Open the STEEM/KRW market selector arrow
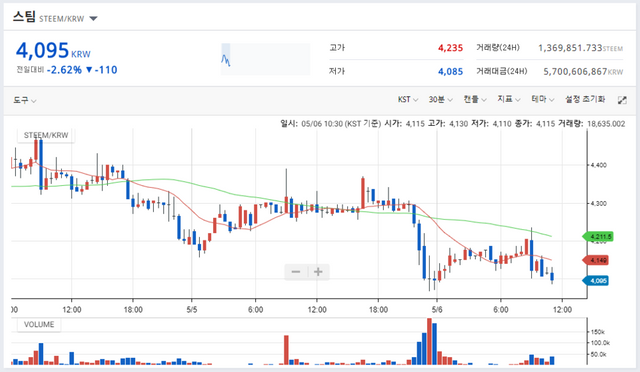The width and height of the screenshot is (640, 372). [x=93, y=18]
